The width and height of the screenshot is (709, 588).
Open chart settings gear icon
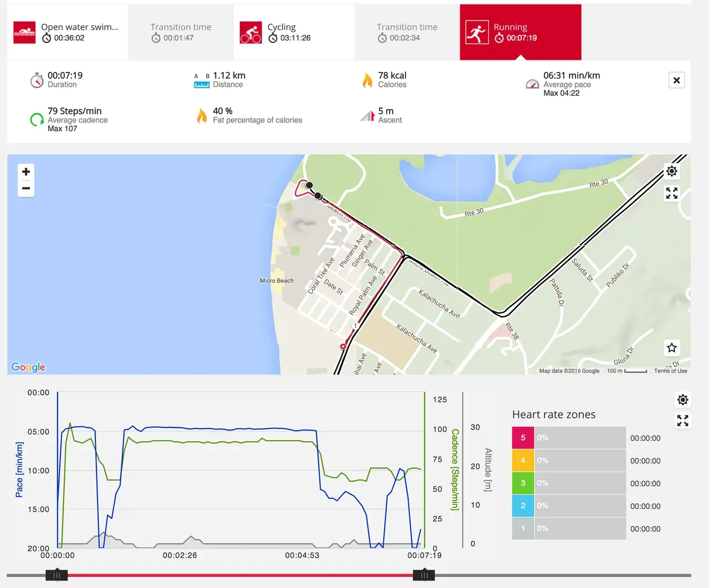click(x=682, y=400)
